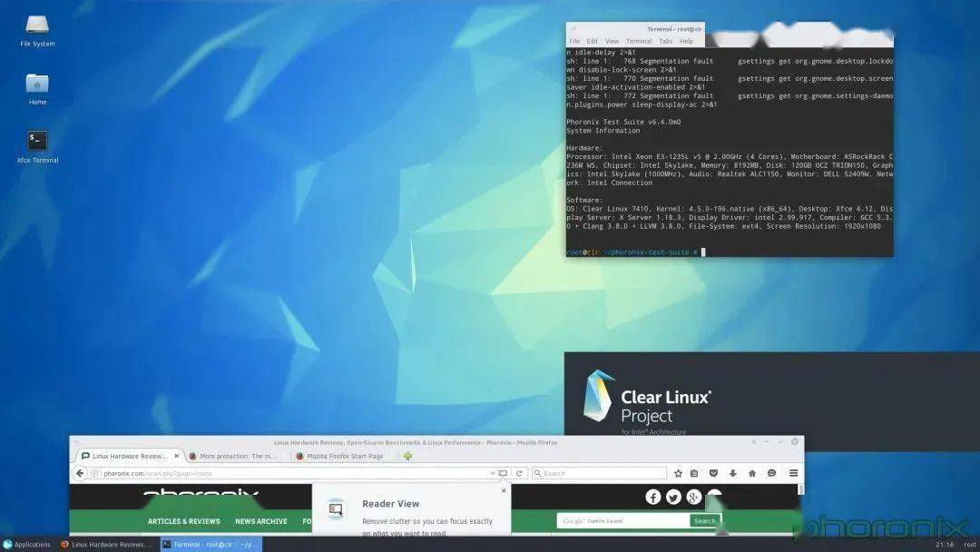Image resolution: width=980 pixels, height=552 pixels.
Task: Open the terminal Edit menu
Action: point(592,41)
